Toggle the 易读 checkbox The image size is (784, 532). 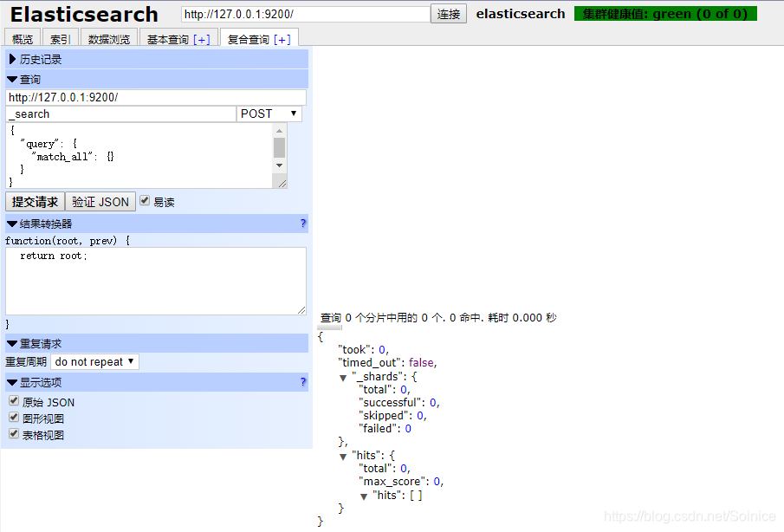145,201
